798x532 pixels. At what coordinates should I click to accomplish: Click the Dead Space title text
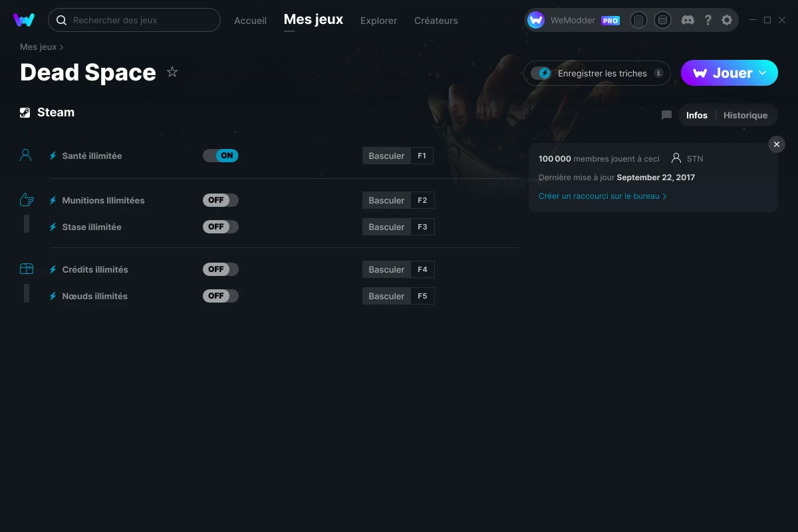coord(88,72)
